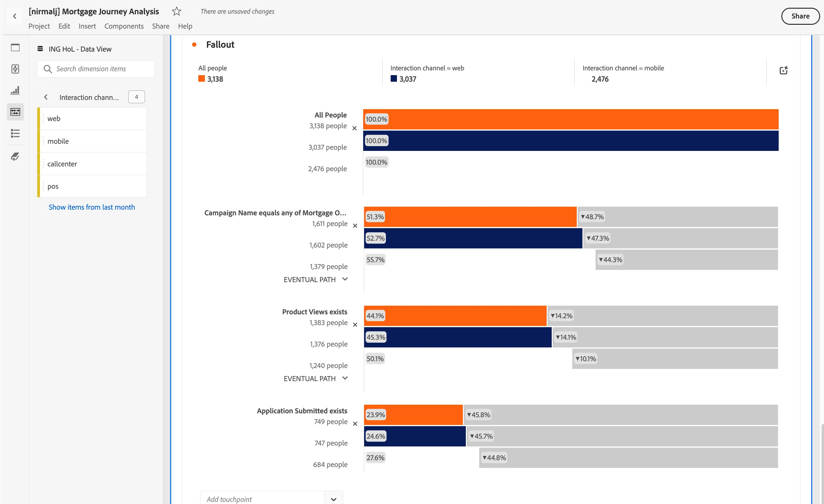Open the Components menu
824x504 pixels.
pyautogui.click(x=124, y=26)
